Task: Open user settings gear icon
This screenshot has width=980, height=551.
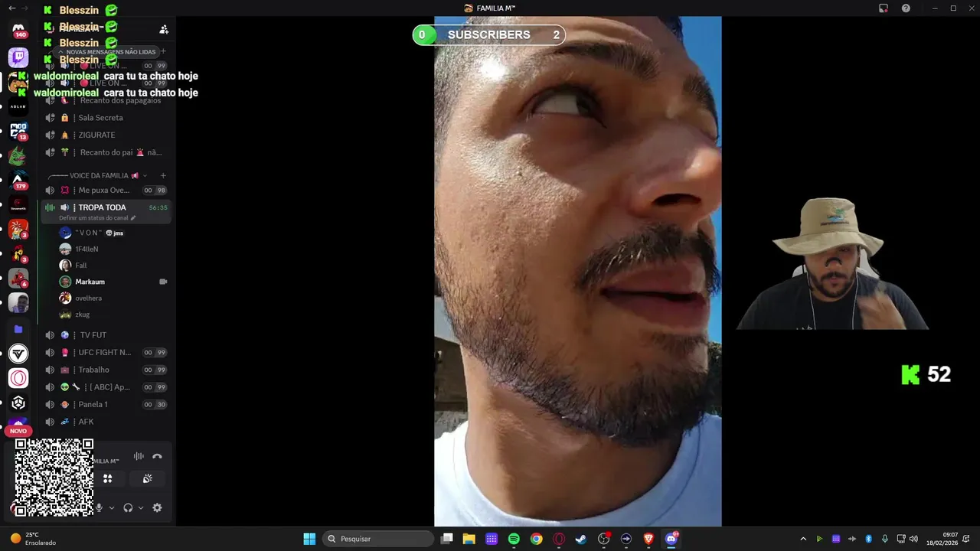Action: tap(157, 507)
